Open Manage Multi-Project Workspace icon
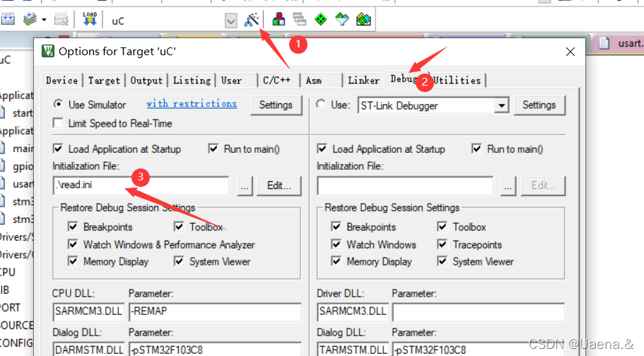The width and height of the screenshot is (644, 356). (x=300, y=19)
